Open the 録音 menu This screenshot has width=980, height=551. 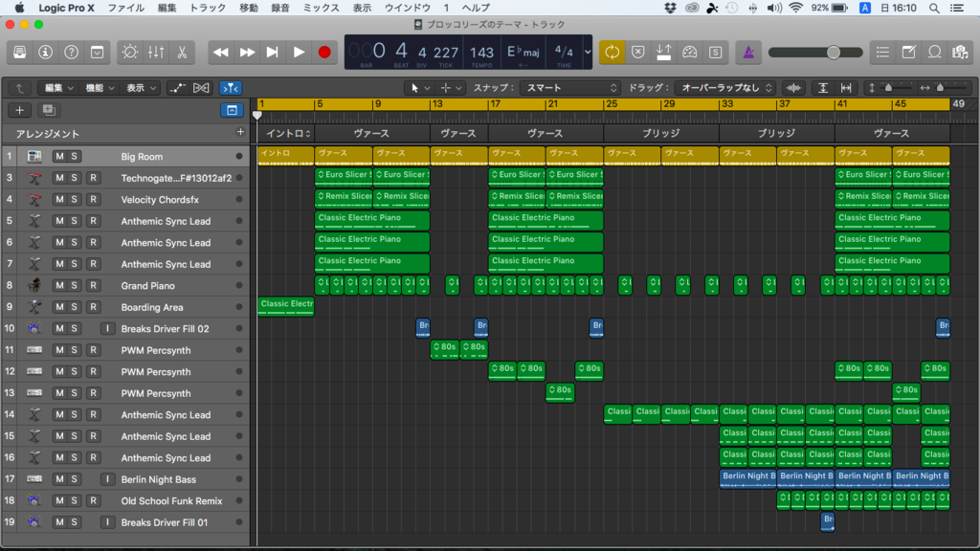click(x=280, y=8)
